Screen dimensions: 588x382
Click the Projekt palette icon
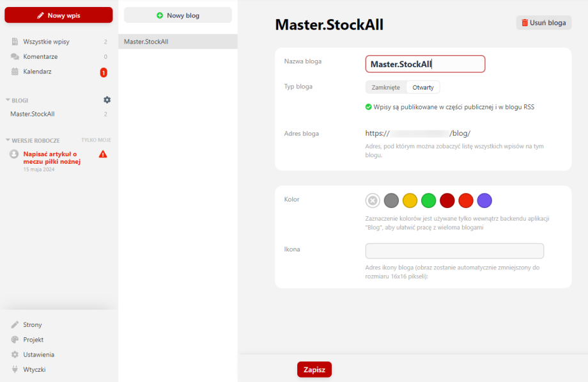pos(15,340)
